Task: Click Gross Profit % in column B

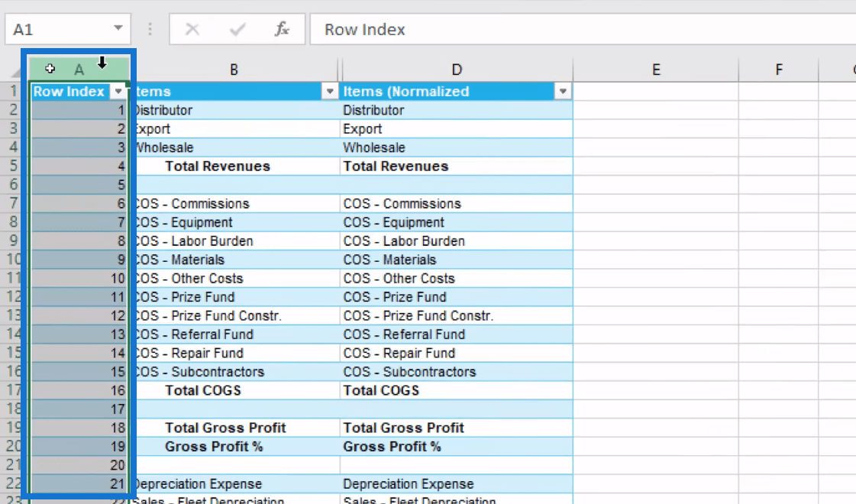Action: (x=234, y=446)
